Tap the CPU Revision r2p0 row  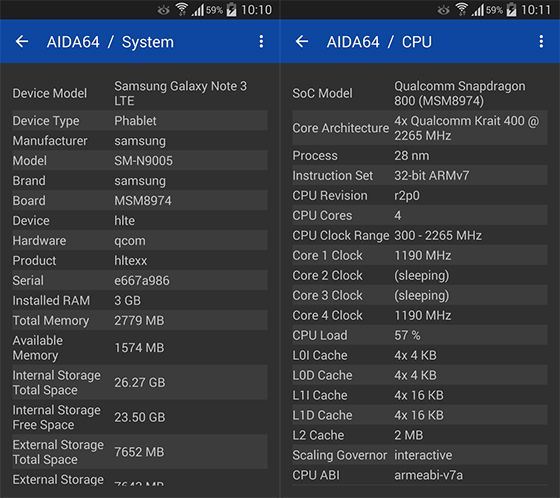click(419, 196)
